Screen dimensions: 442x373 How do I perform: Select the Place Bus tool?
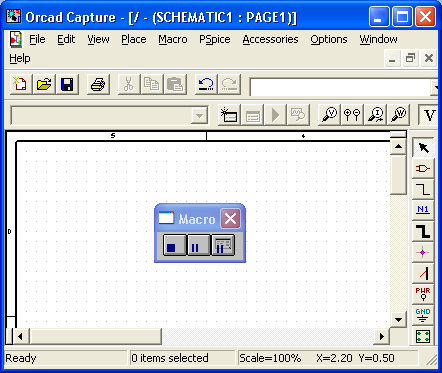click(x=423, y=231)
